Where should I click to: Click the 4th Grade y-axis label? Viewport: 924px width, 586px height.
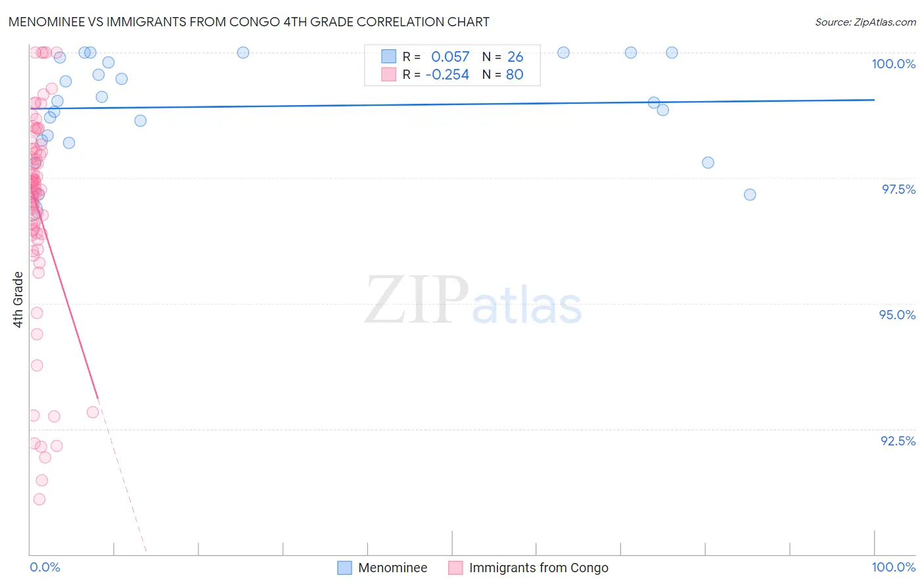point(18,299)
